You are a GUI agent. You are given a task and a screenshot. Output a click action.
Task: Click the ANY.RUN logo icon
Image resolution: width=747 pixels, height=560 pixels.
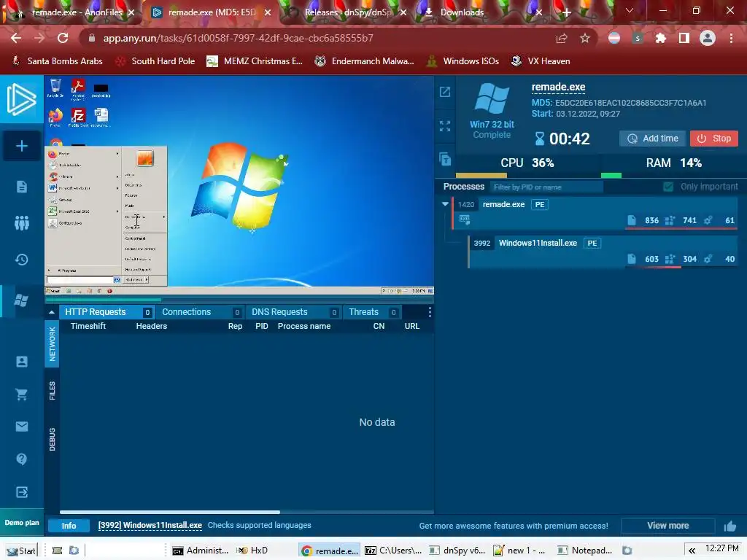tap(21, 99)
